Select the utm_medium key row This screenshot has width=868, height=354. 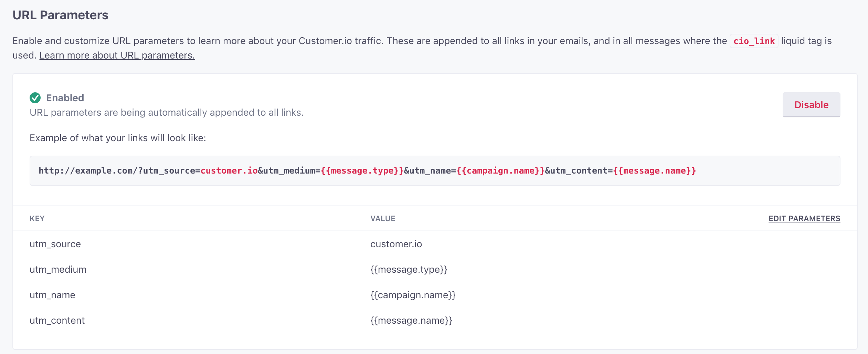pos(58,270)
